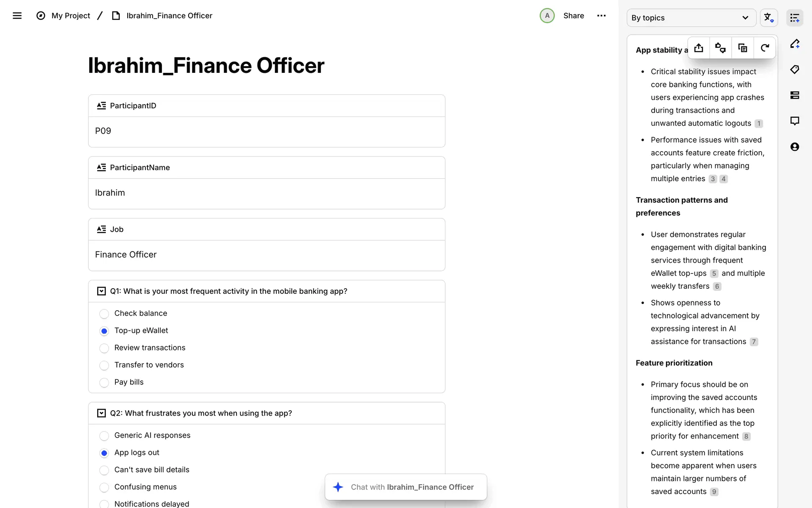This screenshot has height=508, width=812.
Task: Click the translate summary icon
Action: pos(768,18)
